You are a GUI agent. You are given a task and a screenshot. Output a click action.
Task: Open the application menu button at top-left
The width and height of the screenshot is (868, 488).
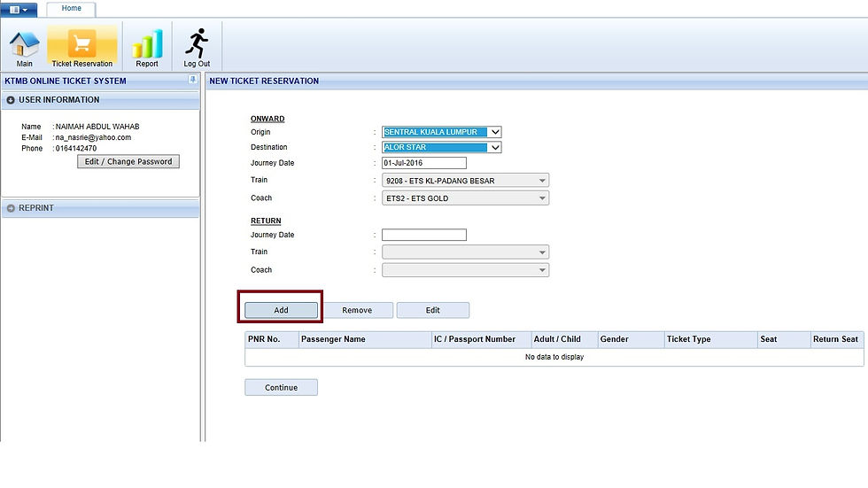tap(19, 10)
